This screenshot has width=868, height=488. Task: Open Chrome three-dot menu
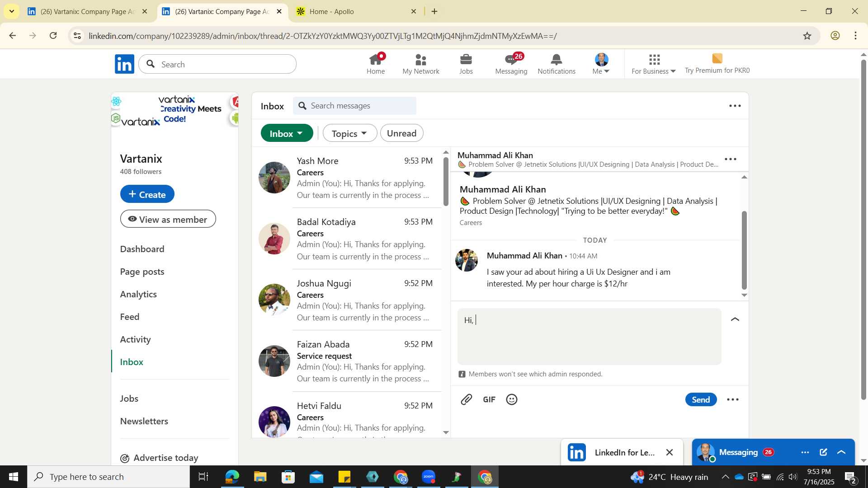855,36
